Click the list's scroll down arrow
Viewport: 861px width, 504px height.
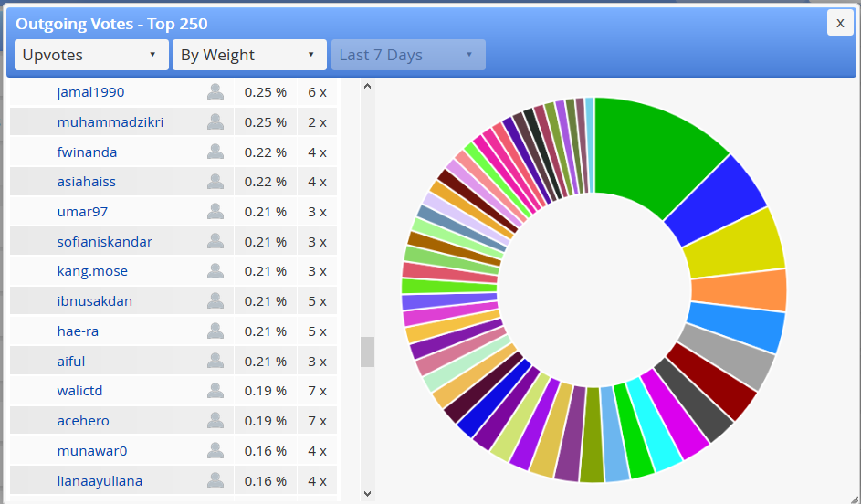(x=367, y=494)
